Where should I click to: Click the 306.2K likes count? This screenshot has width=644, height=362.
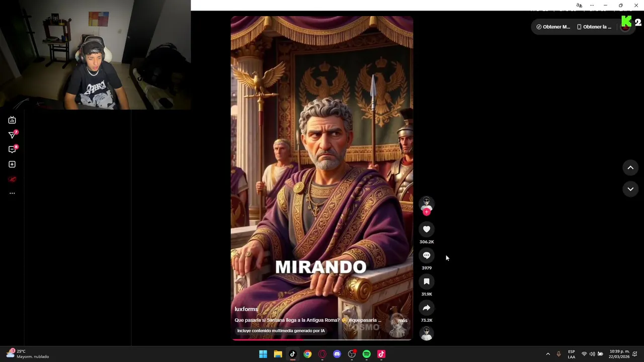click(427, 242)
